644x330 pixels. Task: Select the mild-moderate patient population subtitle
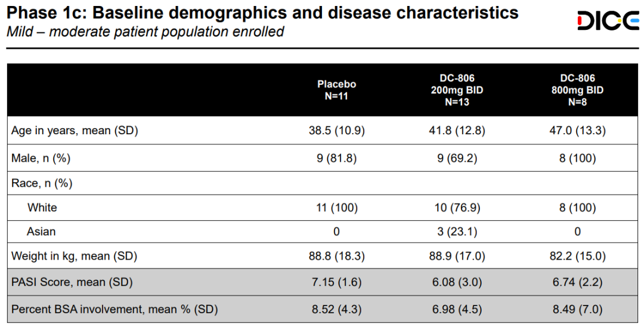click(145, 32)
